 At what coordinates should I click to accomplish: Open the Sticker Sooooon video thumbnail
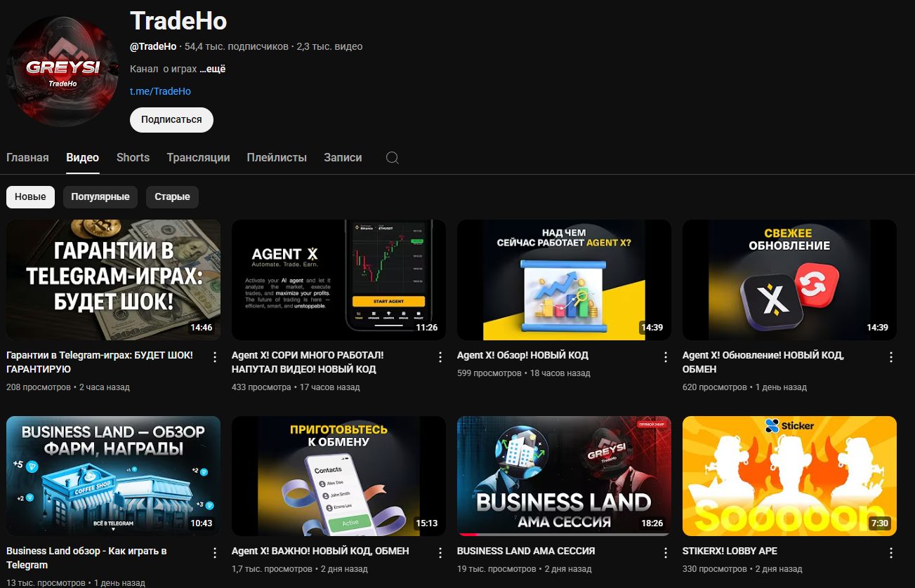789,476
